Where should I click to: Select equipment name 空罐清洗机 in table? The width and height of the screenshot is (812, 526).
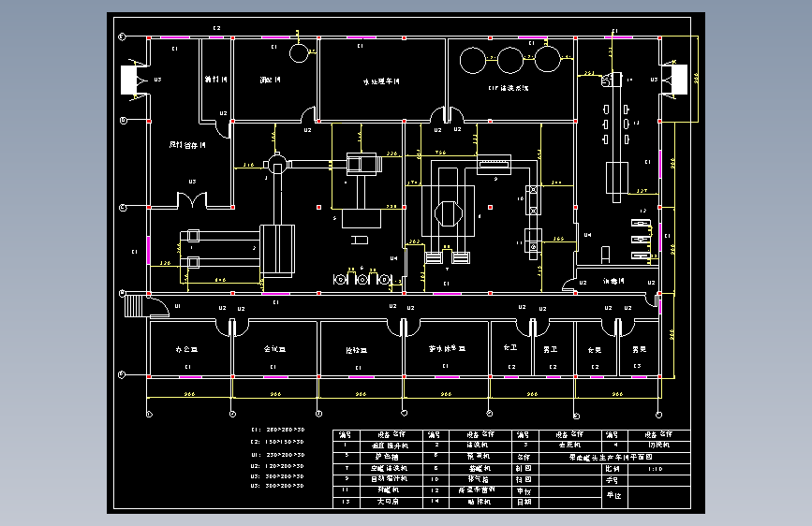click(390, 468)
